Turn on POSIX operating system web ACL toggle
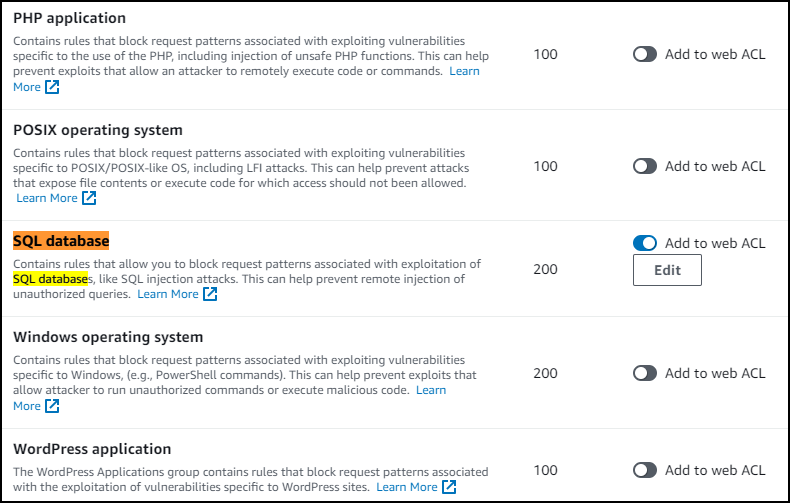This screenshot has height=503, width=790. (x=645, y=166)
